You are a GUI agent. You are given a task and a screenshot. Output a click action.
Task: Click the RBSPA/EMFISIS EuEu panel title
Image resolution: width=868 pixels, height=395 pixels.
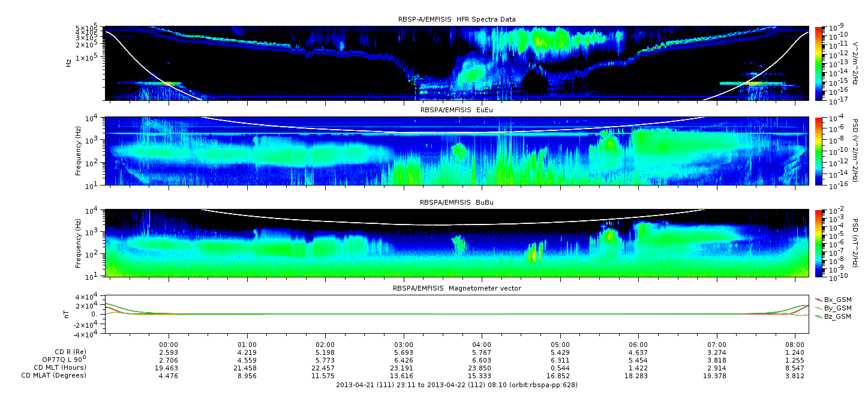456,110
